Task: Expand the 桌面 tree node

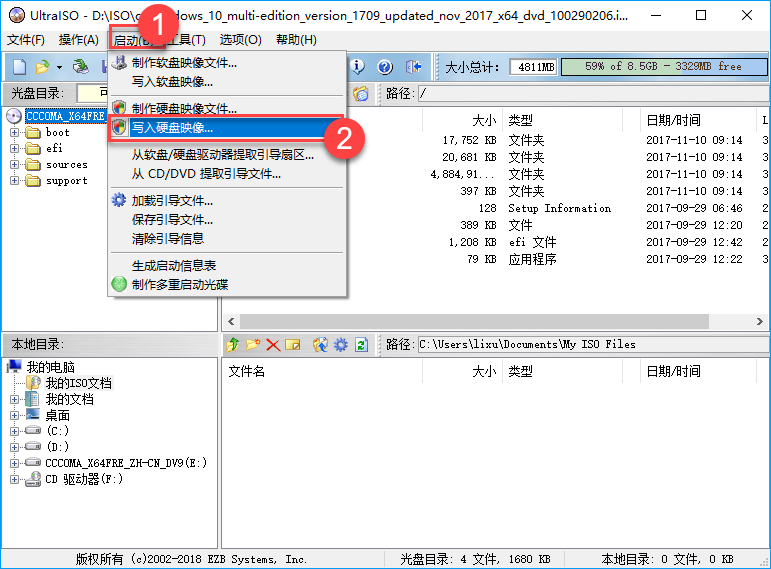Action: click(x=14, y=416)
